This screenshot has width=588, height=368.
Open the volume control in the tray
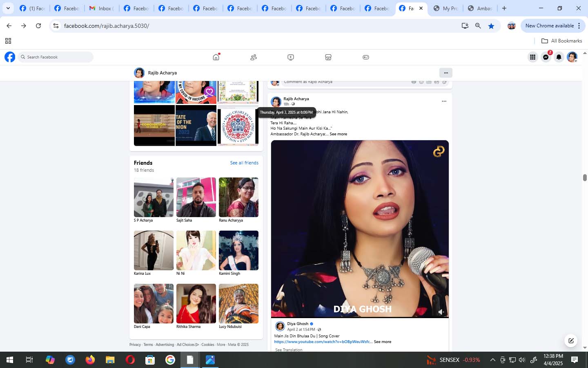click(522, 360)
